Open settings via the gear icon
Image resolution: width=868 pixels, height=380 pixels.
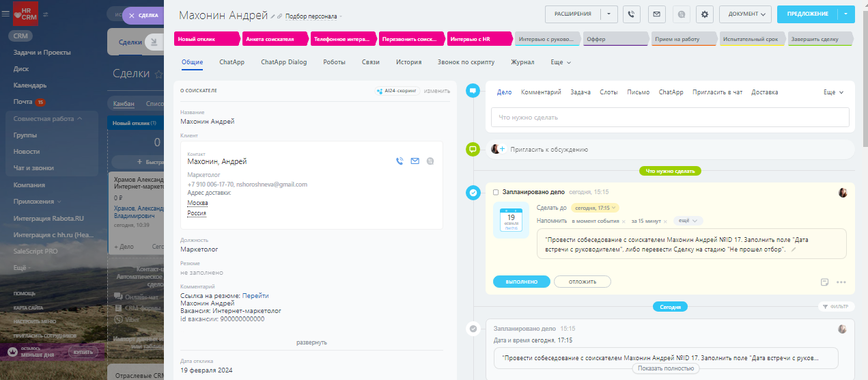(705, 14)
